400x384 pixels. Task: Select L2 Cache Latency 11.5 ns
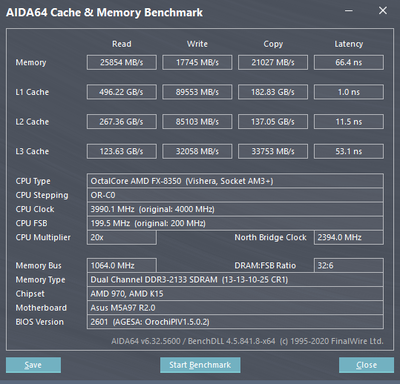click(349, 122)
